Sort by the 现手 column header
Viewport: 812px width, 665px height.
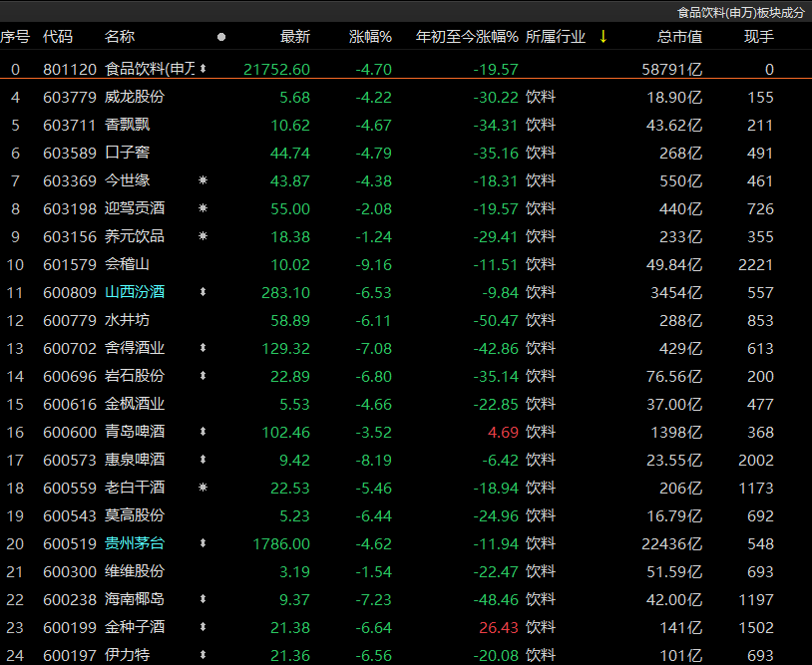click(x=759, y=37)
